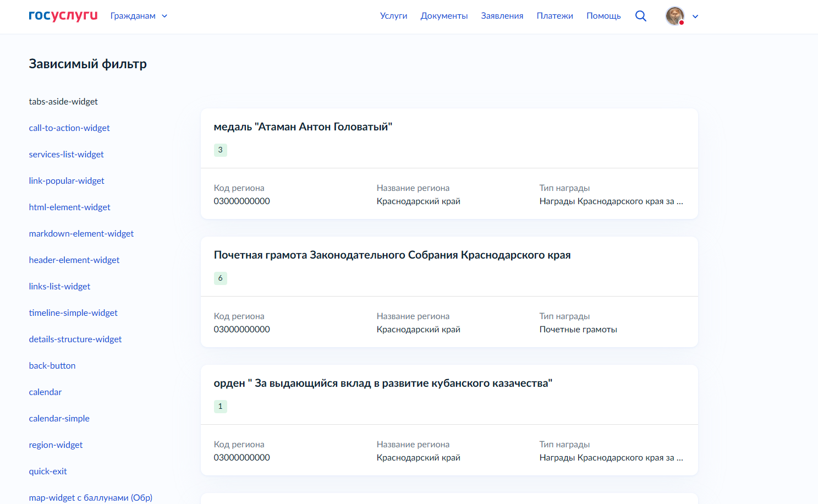Click the green badge showing 6

220,278
